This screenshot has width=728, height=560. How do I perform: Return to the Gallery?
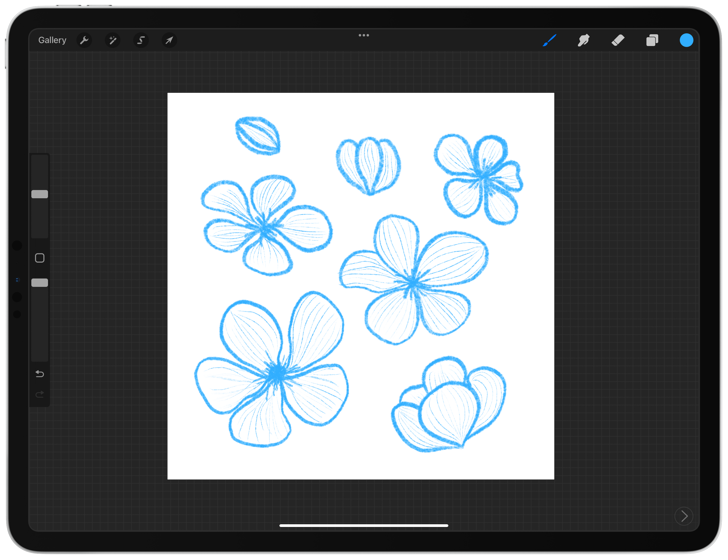pyautogui.click(x=52, y=40)
